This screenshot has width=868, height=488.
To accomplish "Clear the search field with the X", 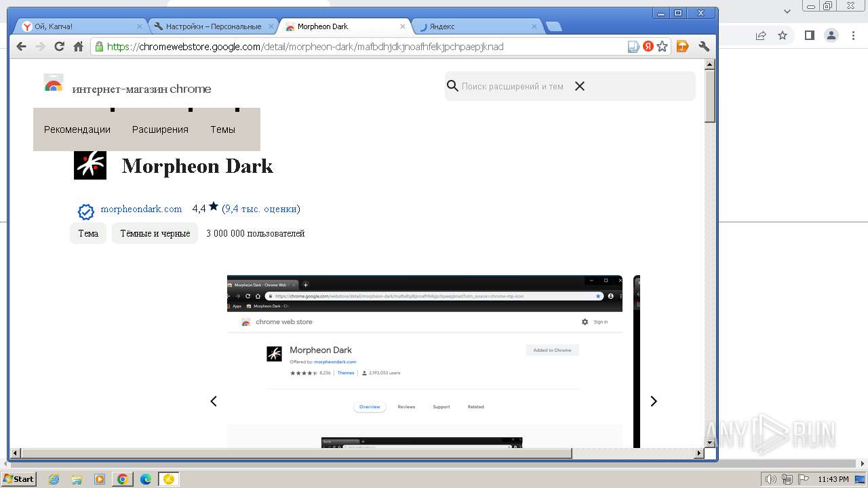I will 580,86.
